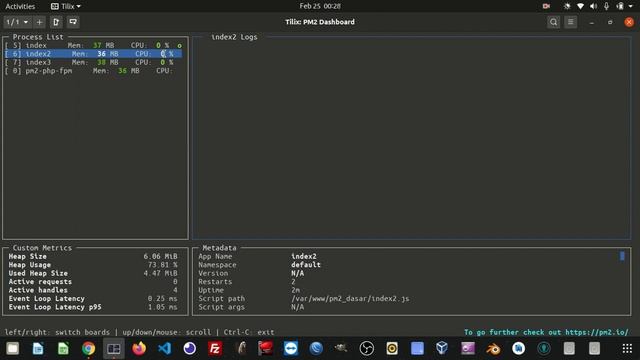This screenshot has height=360, width=640.
Task: Click the Heap Usage 73.81 % value
Action: tap(162, 265)
